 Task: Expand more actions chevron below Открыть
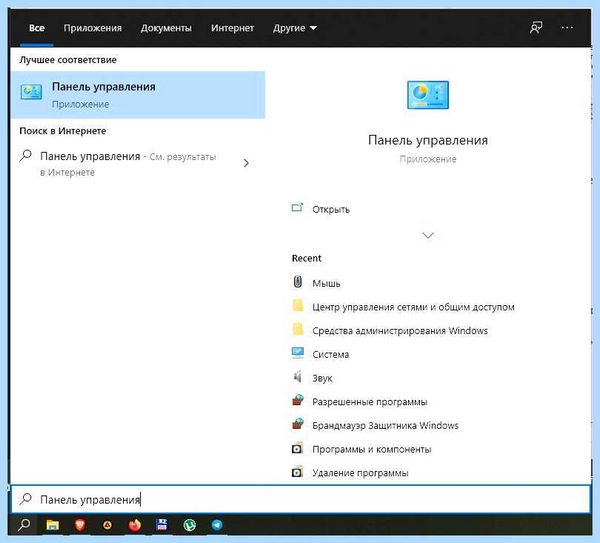pos(428,235)
